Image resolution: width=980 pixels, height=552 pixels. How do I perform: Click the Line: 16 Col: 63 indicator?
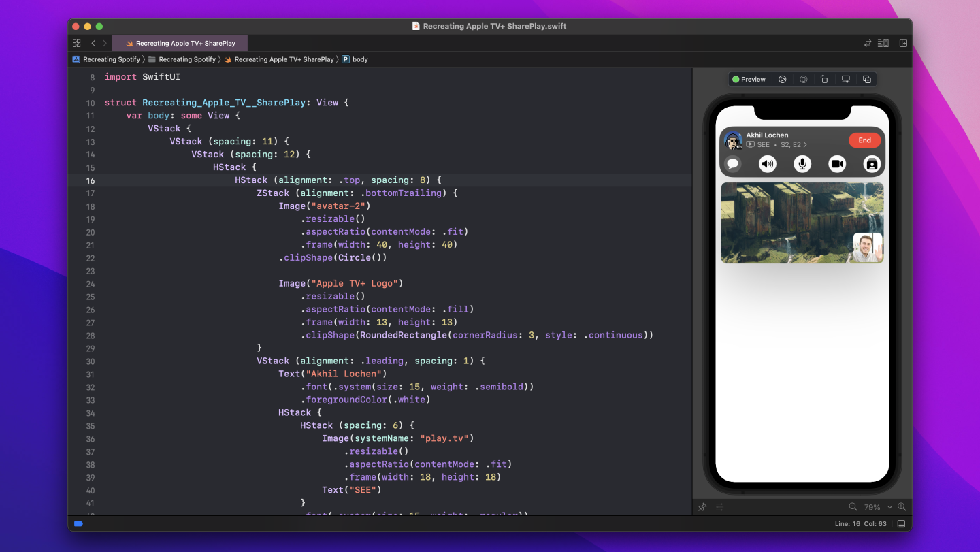pyautogui.click(x=861, y=524)
